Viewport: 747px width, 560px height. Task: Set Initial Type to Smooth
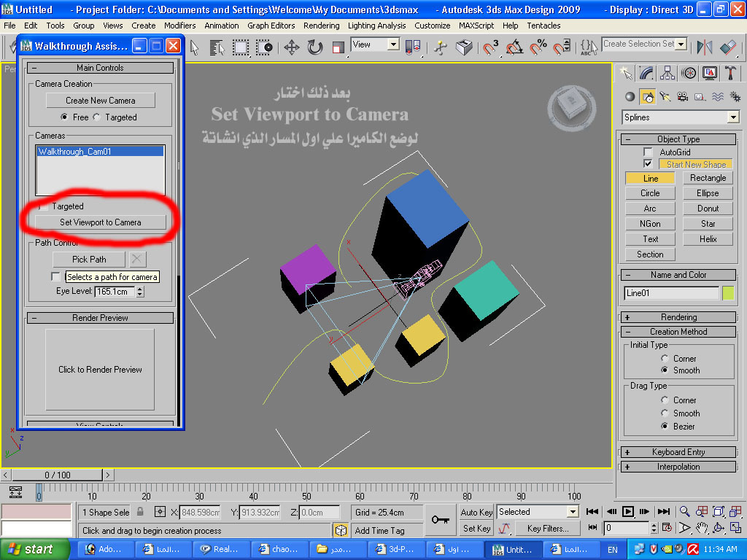tap(665, 370)
